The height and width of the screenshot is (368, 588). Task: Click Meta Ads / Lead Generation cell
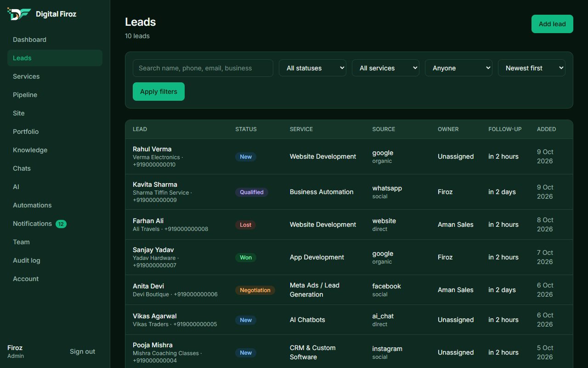click(x=315, y=290)
